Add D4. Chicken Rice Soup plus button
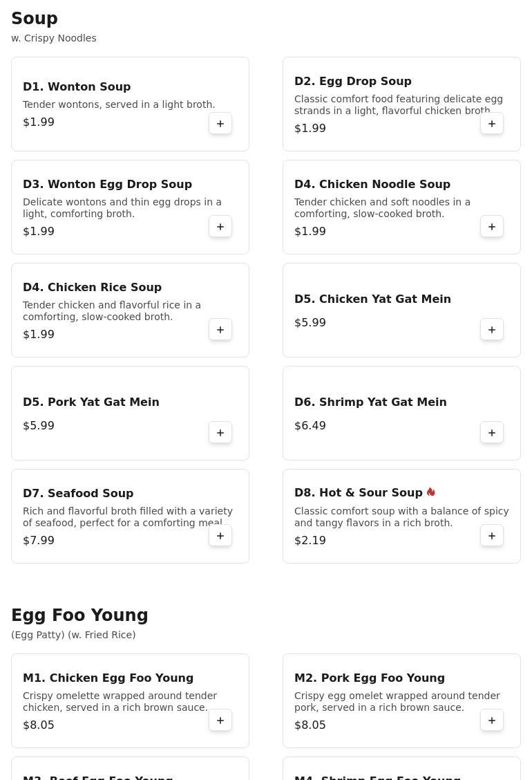Image resolution: width=532 pixels, height=780 pixels. click(x=220, y=329)
